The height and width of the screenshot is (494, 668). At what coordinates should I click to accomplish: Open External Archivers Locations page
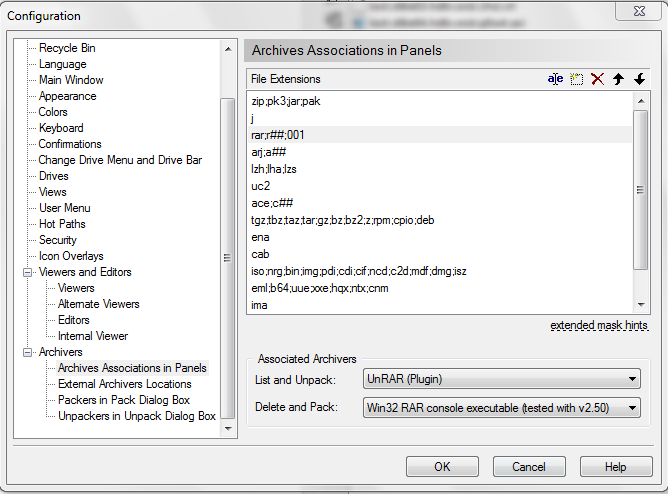[x=124, y=384]
